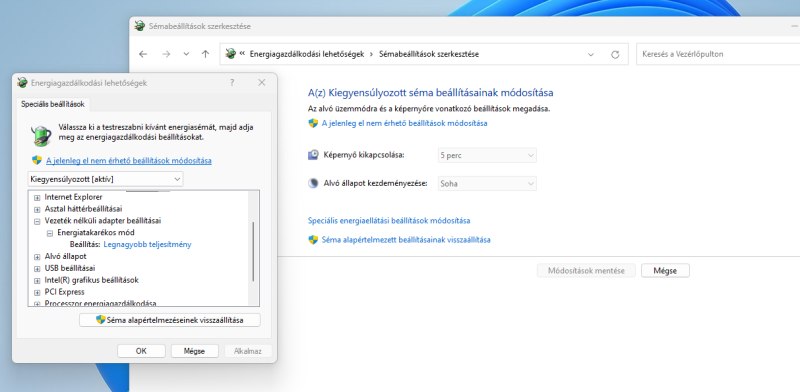This screenshot has height=392, width=800.
Task: Click the battery icon in dialog
Action: tap(41, 135)
